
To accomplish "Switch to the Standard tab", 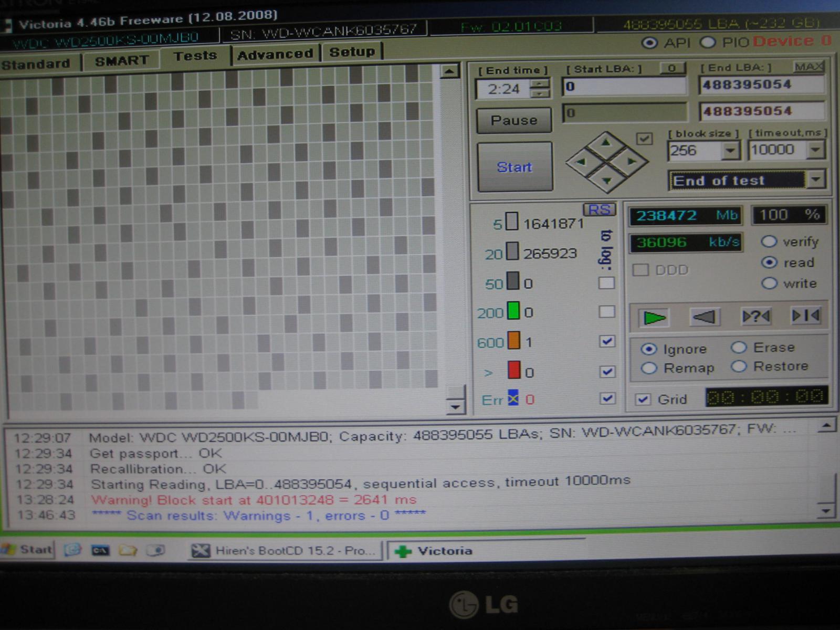I will [37, 64].
